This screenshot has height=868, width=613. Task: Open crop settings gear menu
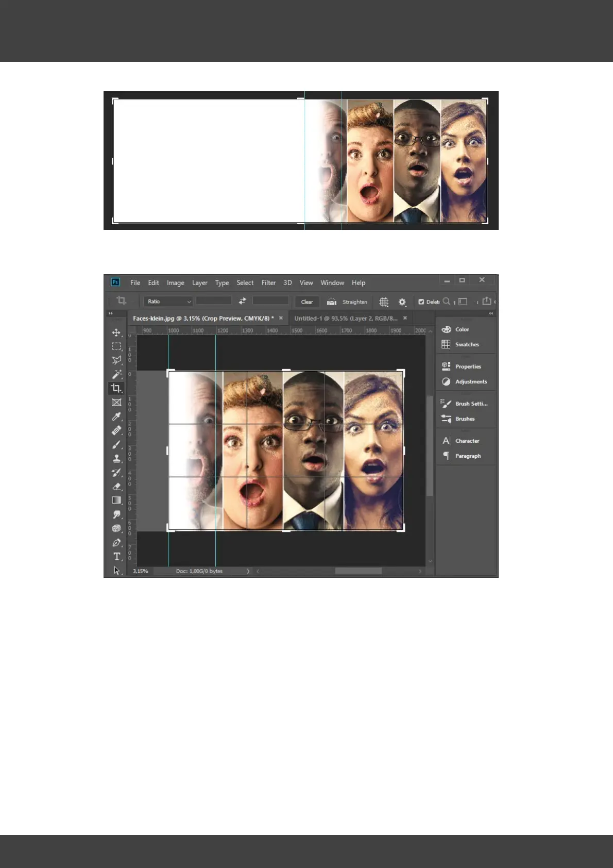tap(402, 302)
